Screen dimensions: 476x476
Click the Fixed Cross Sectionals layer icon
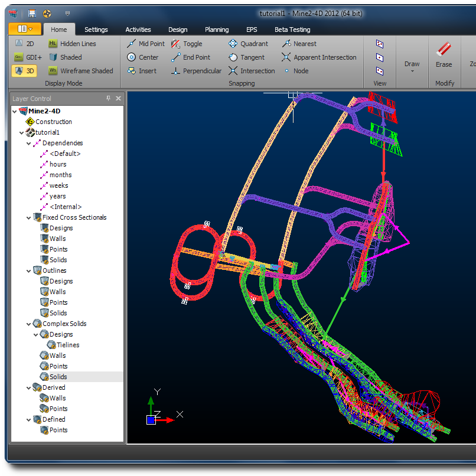click(x=37, y=217)
